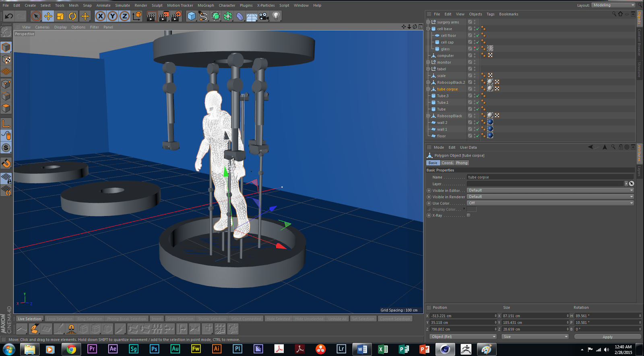Toggle the enable checkmark for Tube.3

(478, 96)
